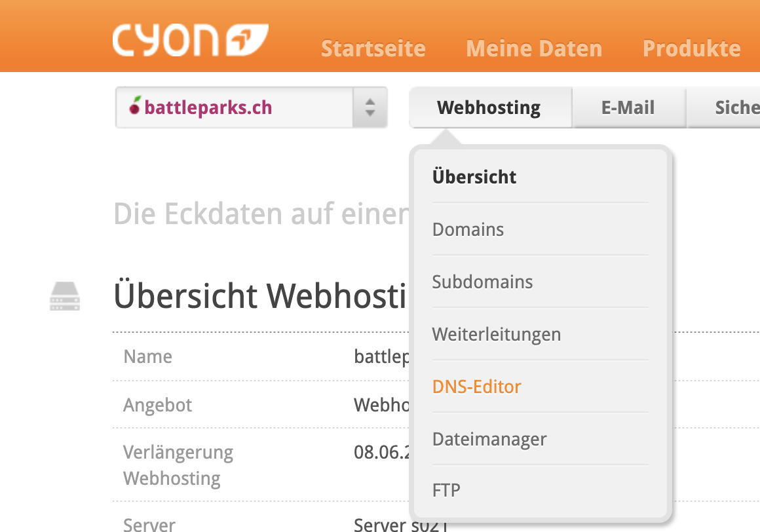760x532 pixels.
Task: Click the Name row label
Action: click(x=148, y=356)
